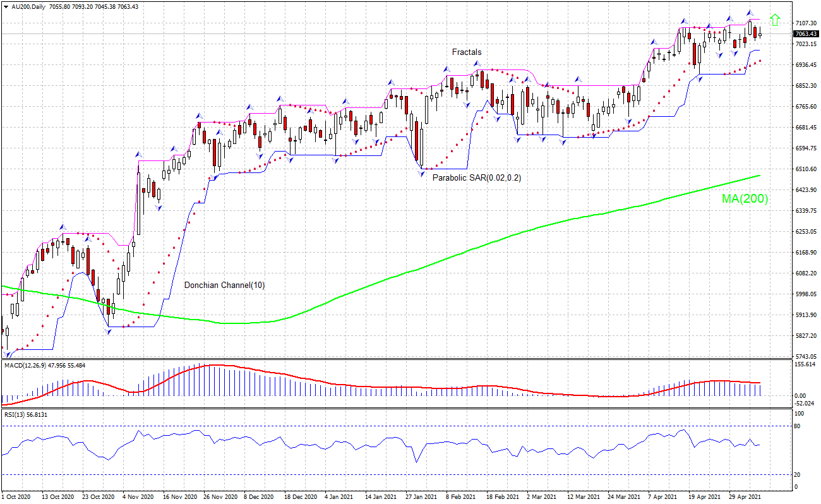Click the 6510.20 price axis label

click(805, 169)
